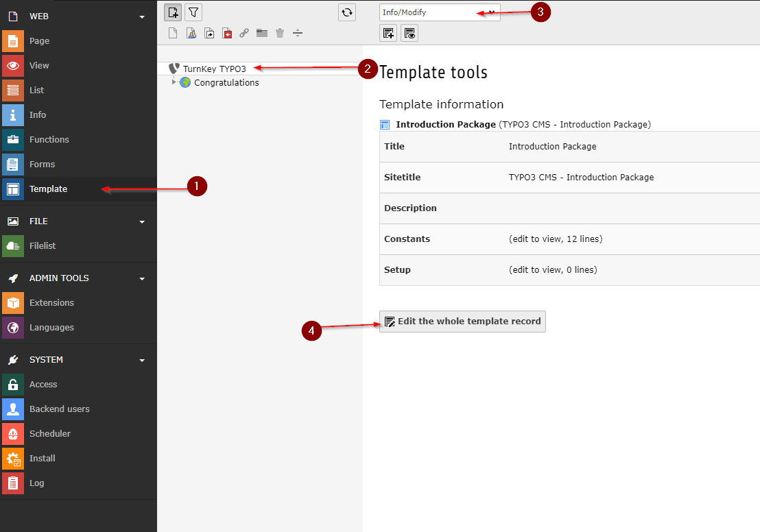
Task: Collapse the FILE module group
Action: (142, 222)
